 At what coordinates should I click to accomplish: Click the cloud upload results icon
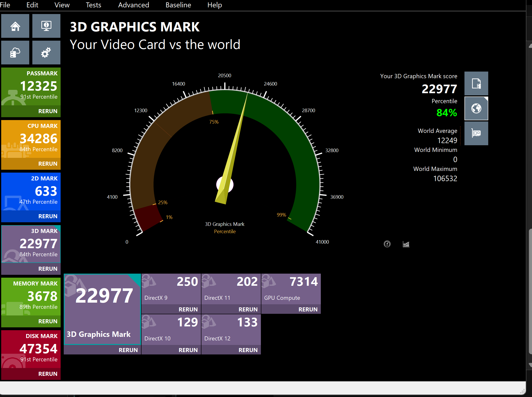(15, 52)
